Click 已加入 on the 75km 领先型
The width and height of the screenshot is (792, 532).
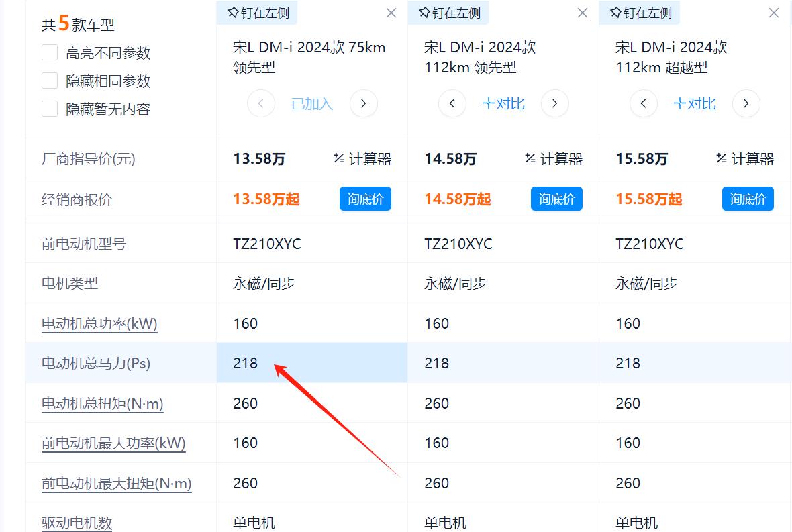(x=312, y=104)
